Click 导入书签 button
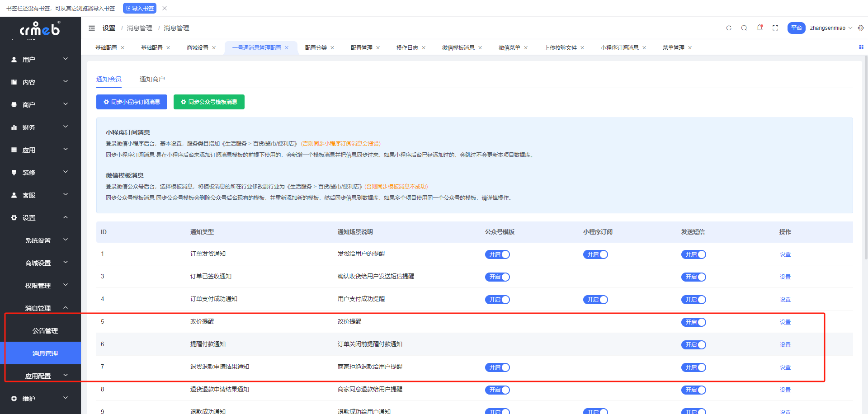The width and height of the screenshot is (868, 414). coord(140,8)
